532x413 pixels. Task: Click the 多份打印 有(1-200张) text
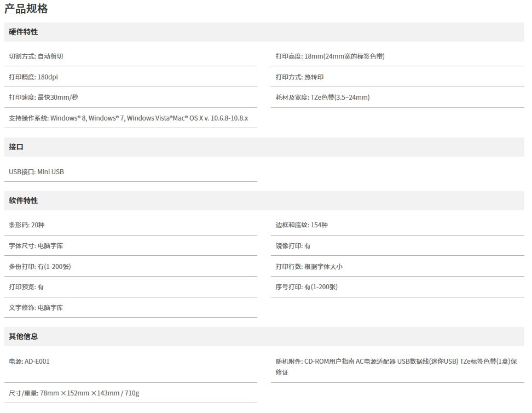(40, 267)
